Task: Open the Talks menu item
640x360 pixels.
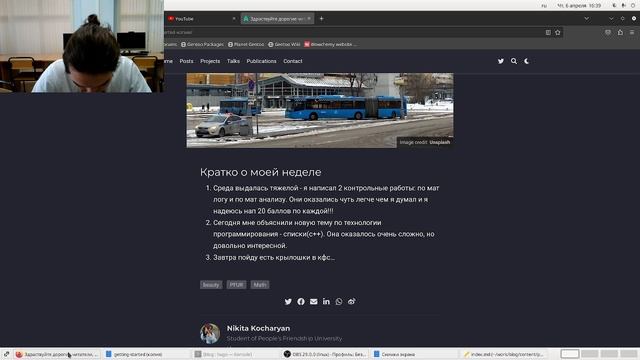Action: 233,61
